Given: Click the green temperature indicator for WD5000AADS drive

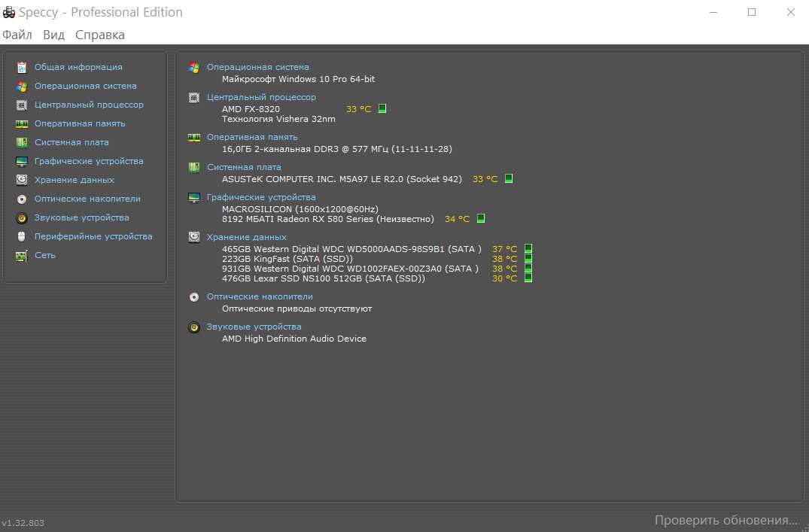Looking at the screenshot, I should click(x=528, y=249).
